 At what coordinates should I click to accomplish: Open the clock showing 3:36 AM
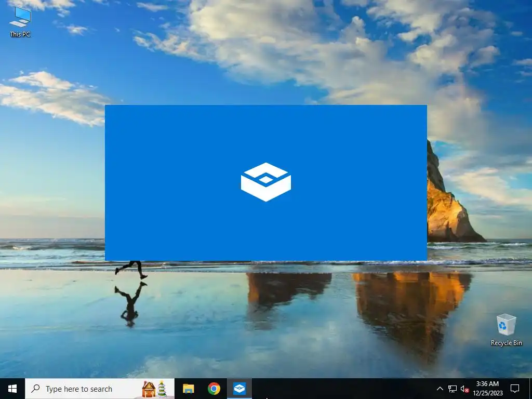(x=487, y=389)
